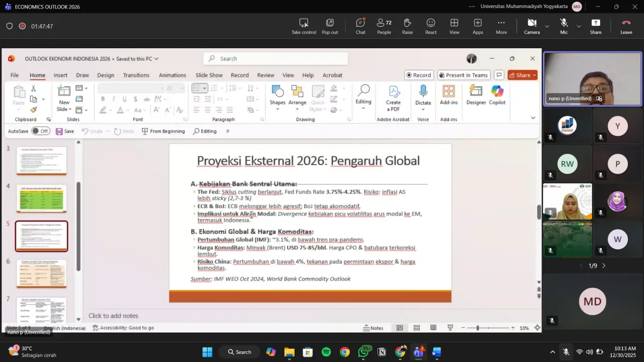The image size is (644, 362).
Task: Open the Transitions ribbon tab
Action: tap(136, 75)
